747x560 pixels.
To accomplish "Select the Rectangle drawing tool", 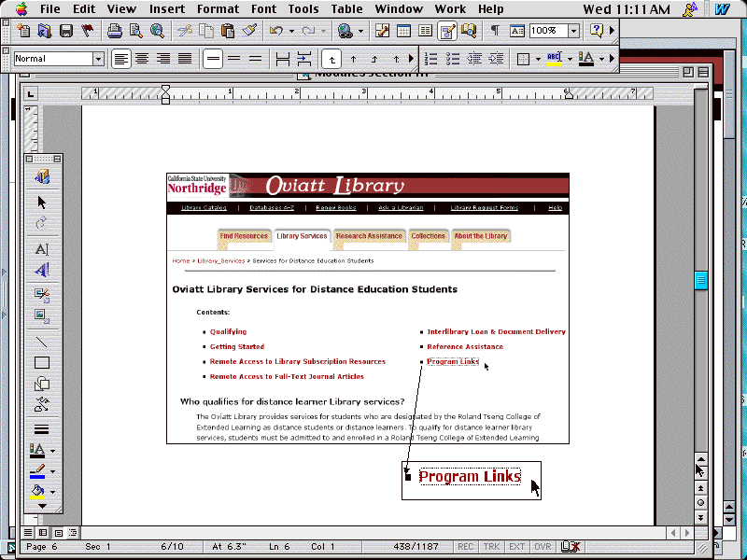I will (42, 363).
